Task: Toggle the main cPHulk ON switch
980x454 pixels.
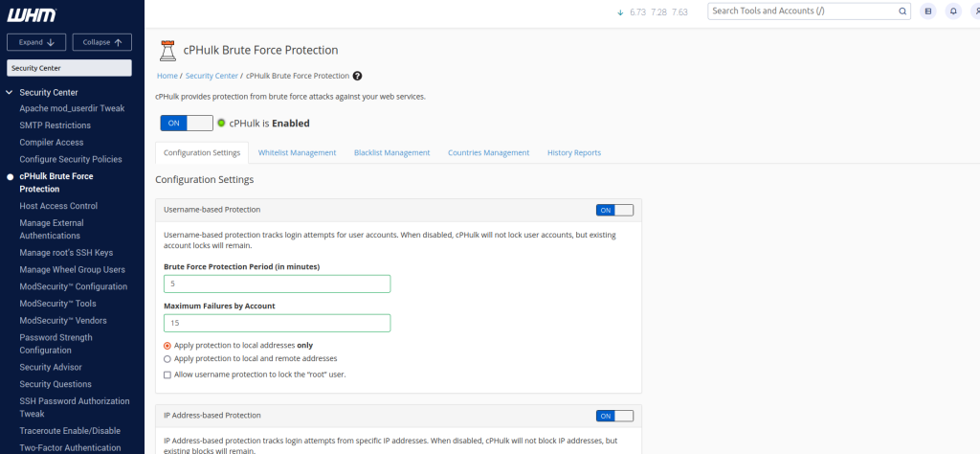Action: 187,123
